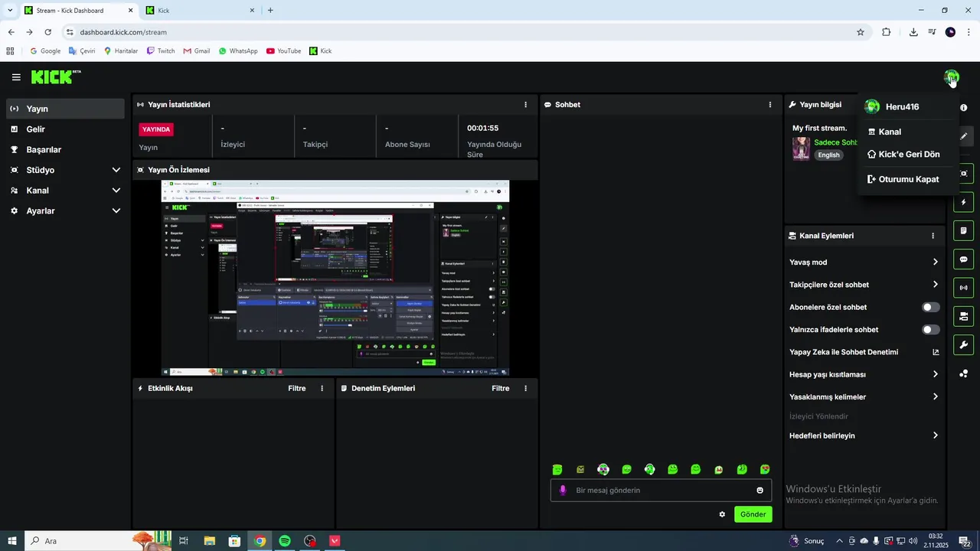Open chat settings gear next to Gönder
This screenshot has height=551, width=980.
coord(722,514)
